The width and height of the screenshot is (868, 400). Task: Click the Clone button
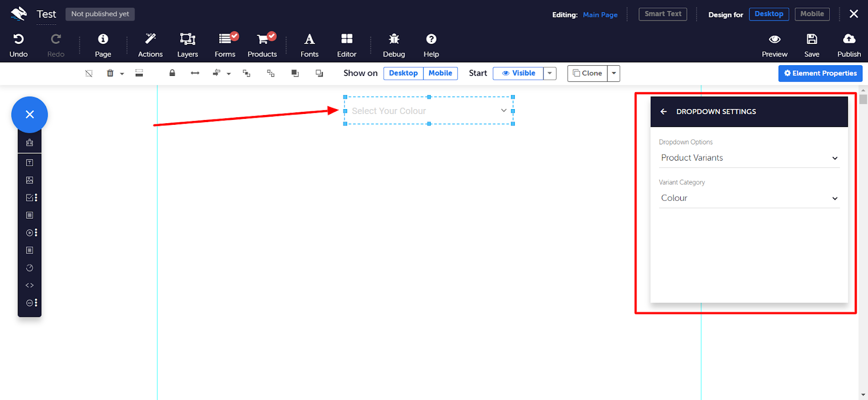(588, 73)
